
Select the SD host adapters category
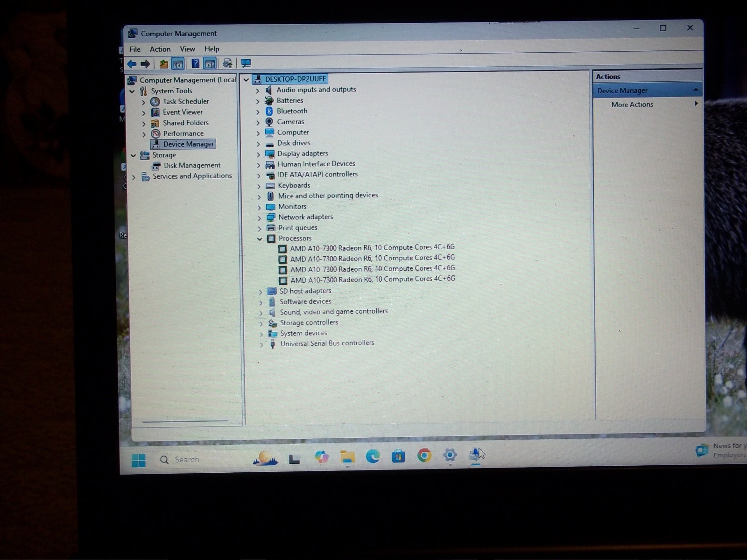305,291
